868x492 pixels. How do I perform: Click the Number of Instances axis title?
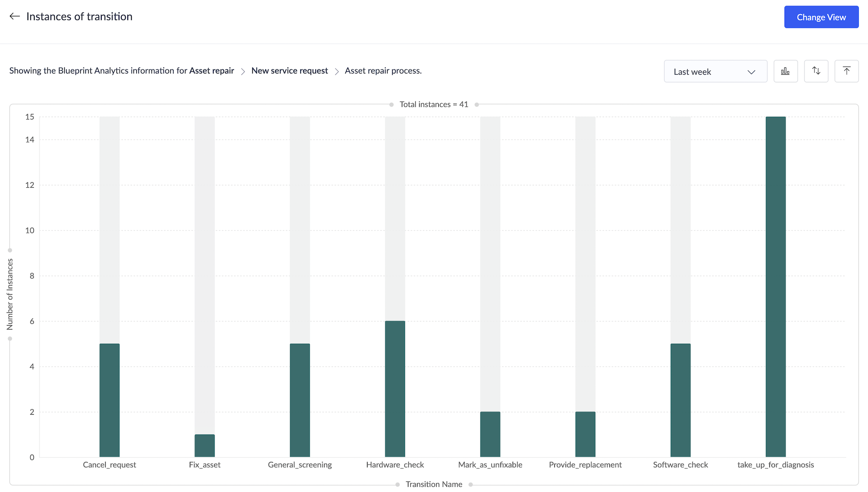click(10, 294)
